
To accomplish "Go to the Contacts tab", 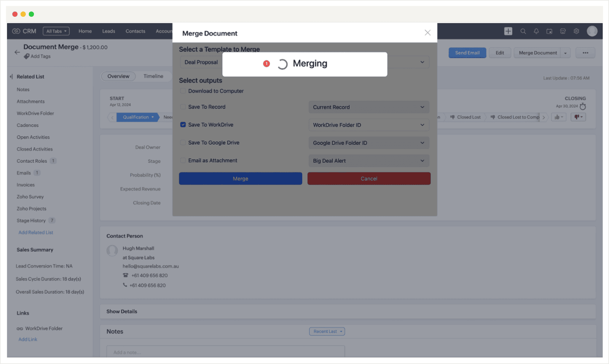I will click(x=136, y=31).
